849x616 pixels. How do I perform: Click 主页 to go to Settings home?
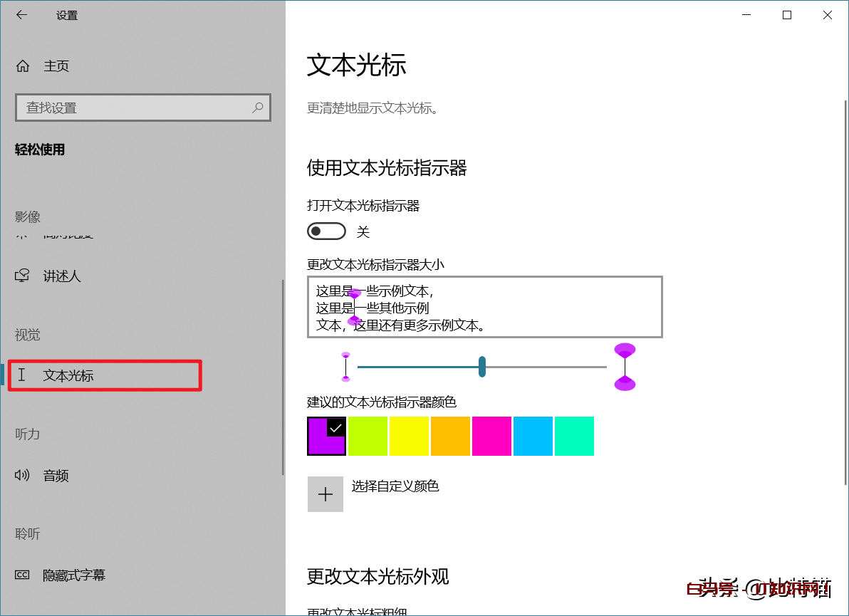pos(56,66)
